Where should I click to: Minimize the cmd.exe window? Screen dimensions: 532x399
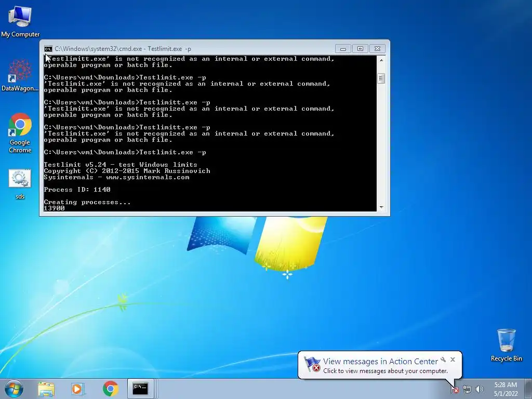pos(343,49)
